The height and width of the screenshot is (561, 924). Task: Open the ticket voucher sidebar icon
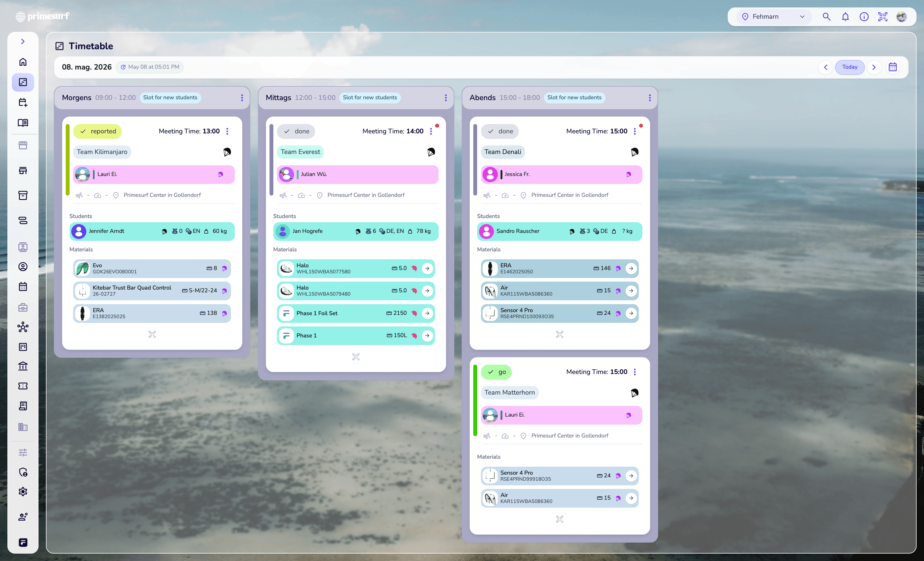click(23, 386)
